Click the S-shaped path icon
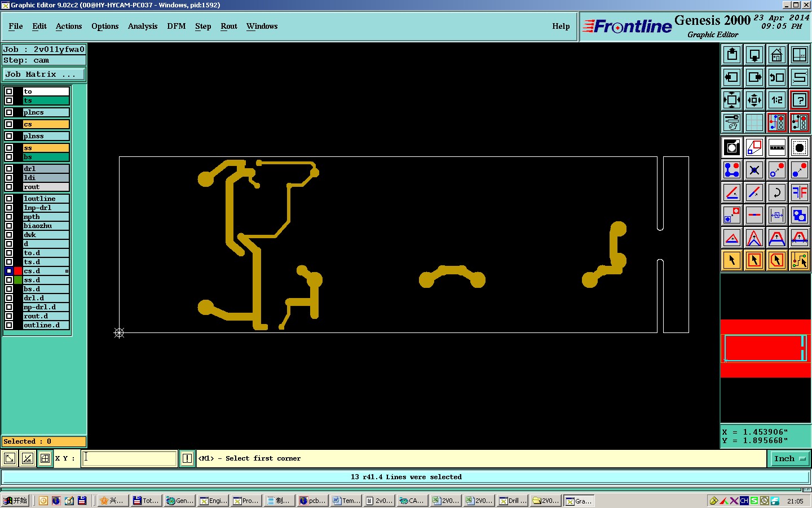This screenshot has width=812, height=508. click(x=799, y=77)
